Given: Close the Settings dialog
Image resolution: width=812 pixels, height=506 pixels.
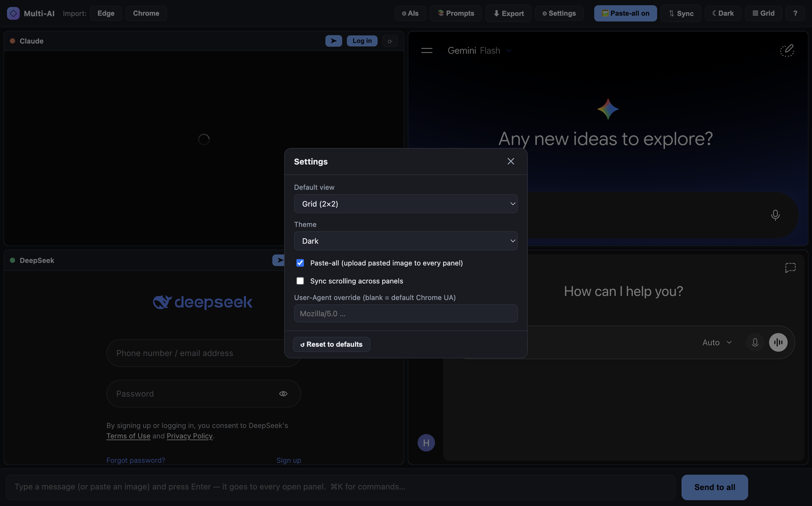Looking at the screenshot, I should [x=511, y=161].
